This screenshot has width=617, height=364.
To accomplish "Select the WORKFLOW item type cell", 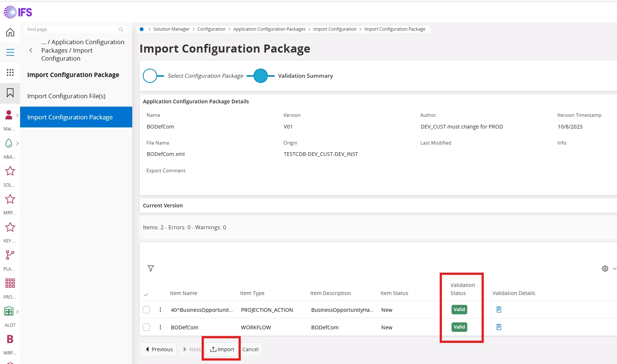I will (256, 327).
